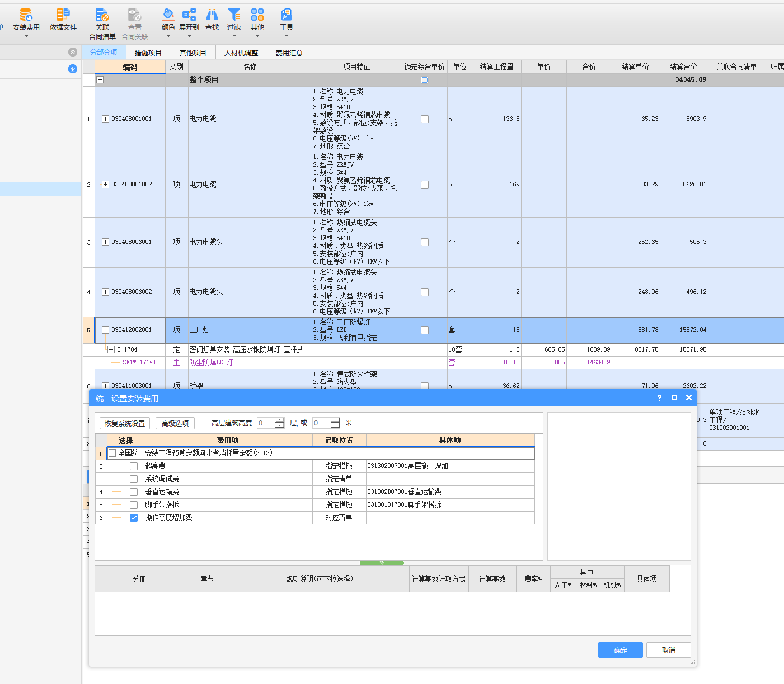784x684 pixels.
Task: Close the 统一设置安装费用 dialog
Action: [689, 397]
